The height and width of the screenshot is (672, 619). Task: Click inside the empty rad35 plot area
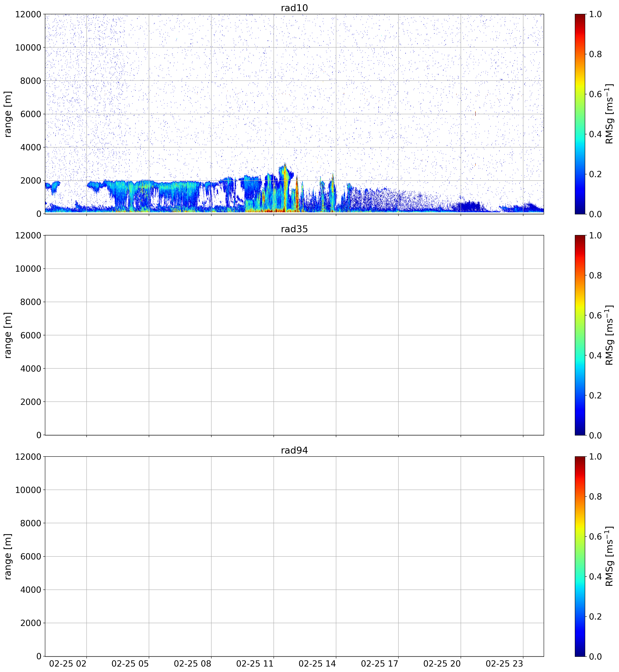point(294,335)
